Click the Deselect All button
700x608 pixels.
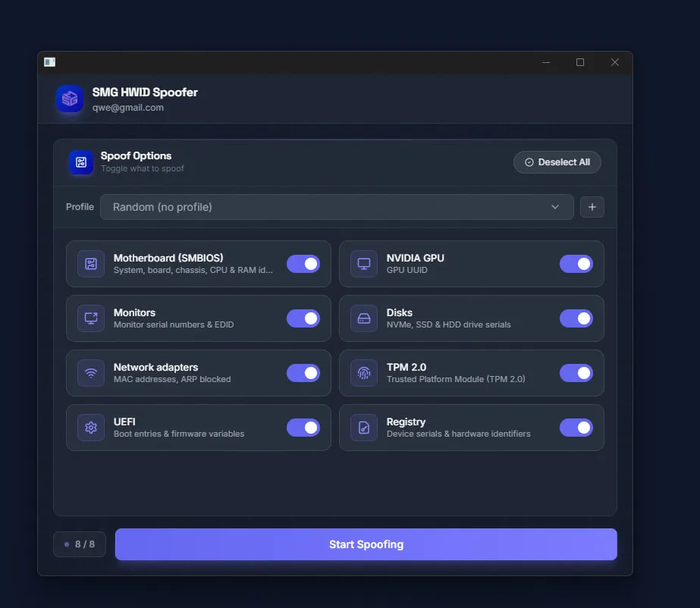point(557,162)
